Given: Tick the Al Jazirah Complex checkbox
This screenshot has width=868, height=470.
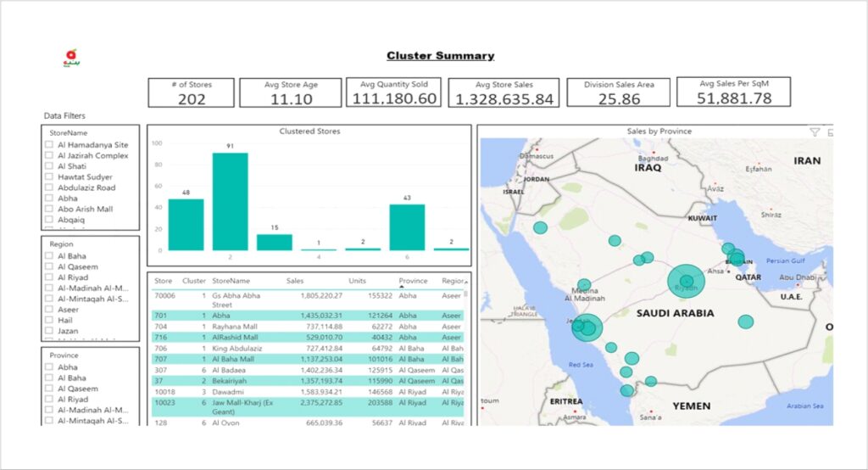Looking at the screenshot, I should (49, 156).
